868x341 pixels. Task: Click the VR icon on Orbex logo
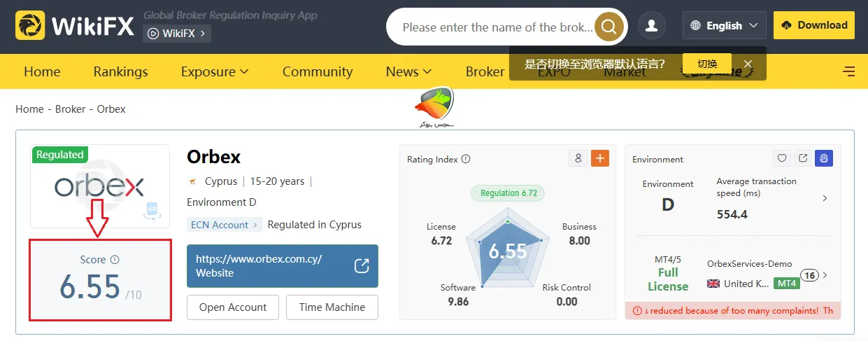(x=151, y=210)
